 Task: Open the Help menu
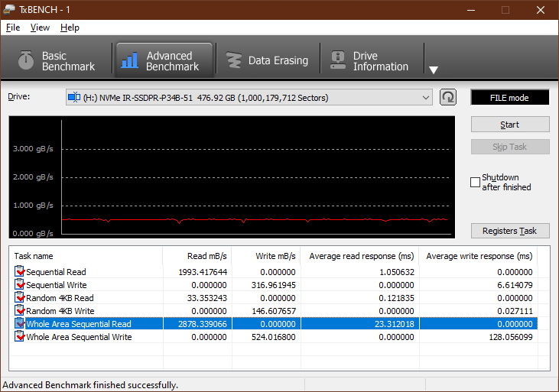pos(70,28)
